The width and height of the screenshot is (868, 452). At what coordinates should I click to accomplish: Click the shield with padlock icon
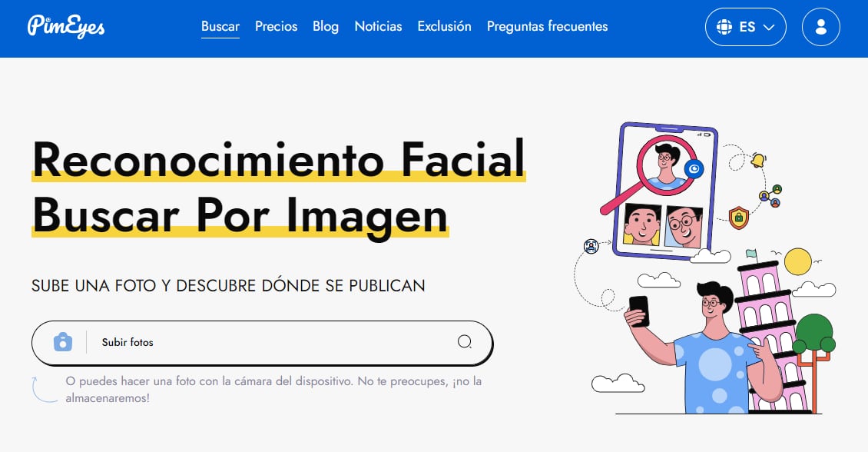[739, 218]
